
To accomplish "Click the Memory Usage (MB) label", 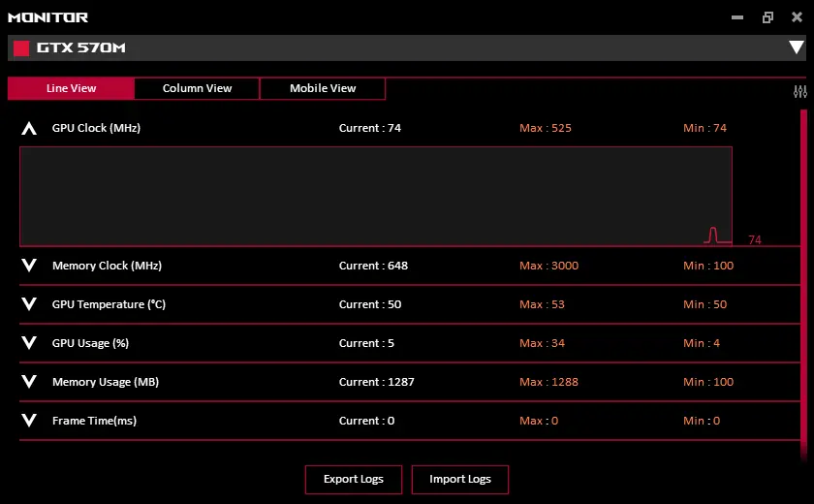I will click(x=106, y=382).
